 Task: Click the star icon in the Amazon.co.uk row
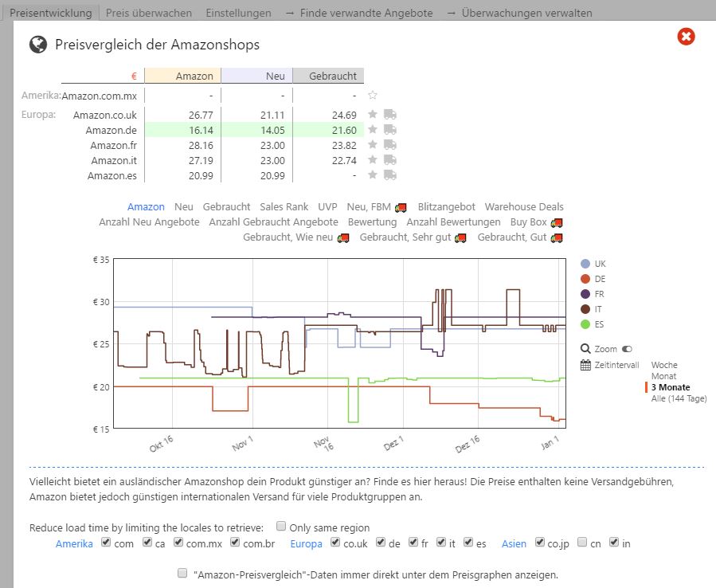373,114
